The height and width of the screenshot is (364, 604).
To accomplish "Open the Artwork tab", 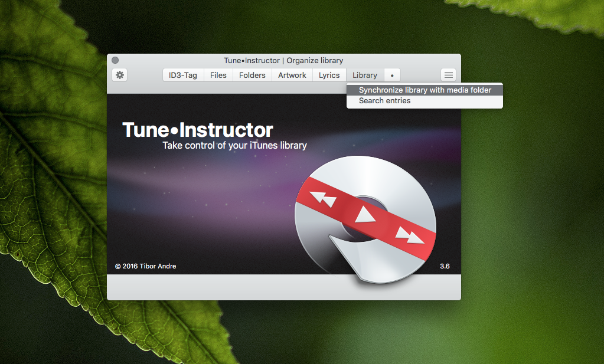I will (292, 76).
